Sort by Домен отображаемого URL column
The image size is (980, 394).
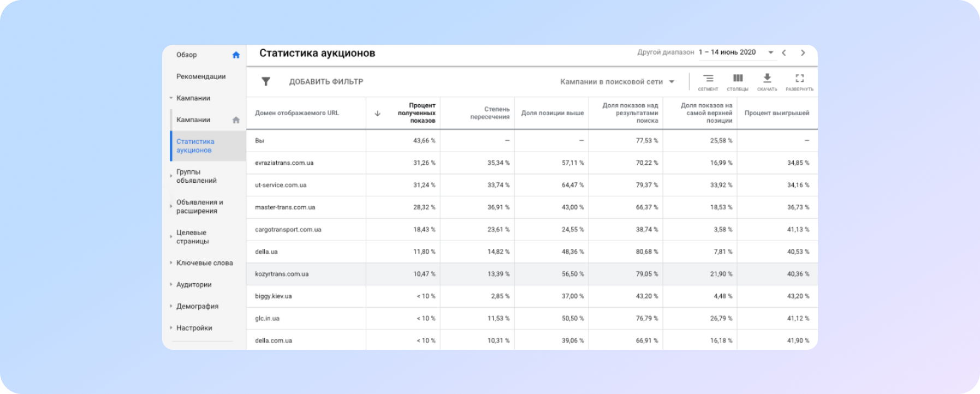[297, 113]
